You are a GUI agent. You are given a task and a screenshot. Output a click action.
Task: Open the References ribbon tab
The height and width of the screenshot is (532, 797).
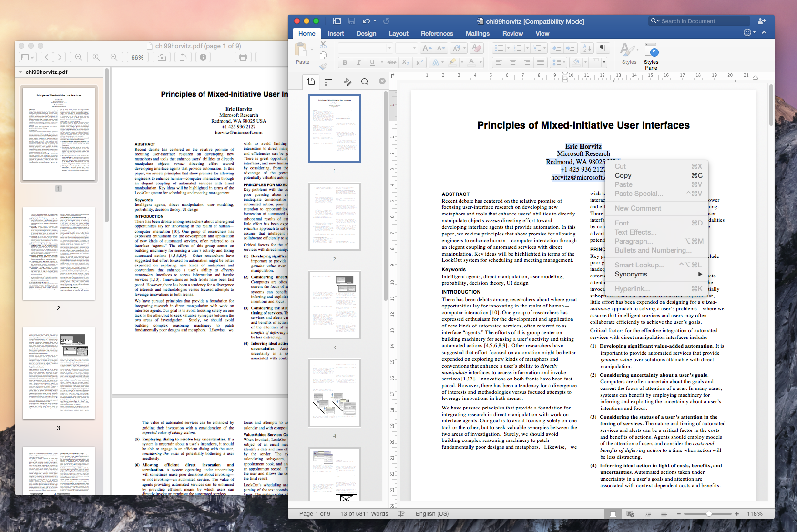click(x=437, y=33)
